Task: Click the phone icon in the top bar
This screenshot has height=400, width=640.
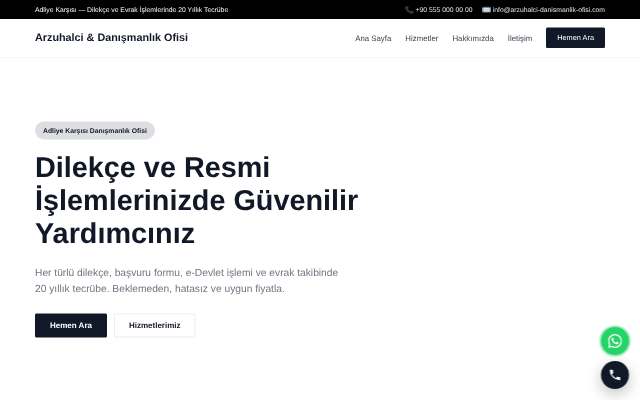Action: (x=409, y=10)
